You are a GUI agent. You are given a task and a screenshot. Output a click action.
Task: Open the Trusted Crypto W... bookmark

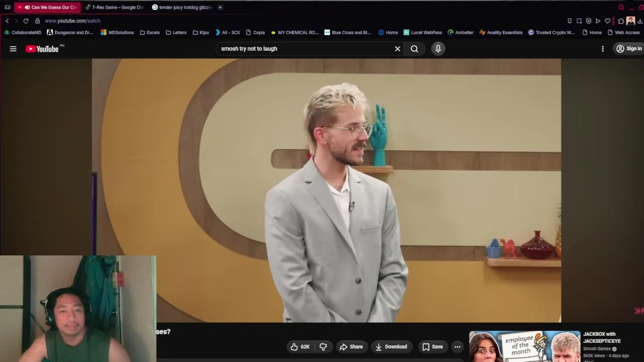coord(551,32)
